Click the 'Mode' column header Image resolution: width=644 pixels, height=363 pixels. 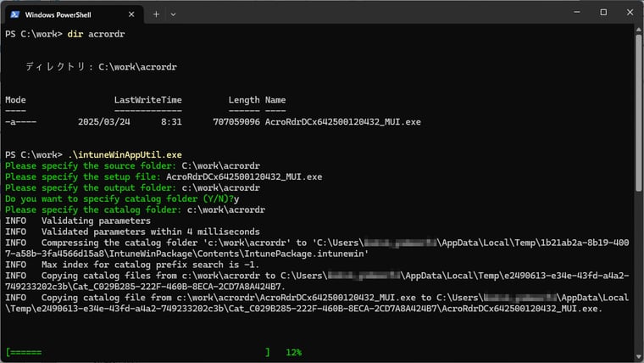pyautogui.click(x=15, y=100)
